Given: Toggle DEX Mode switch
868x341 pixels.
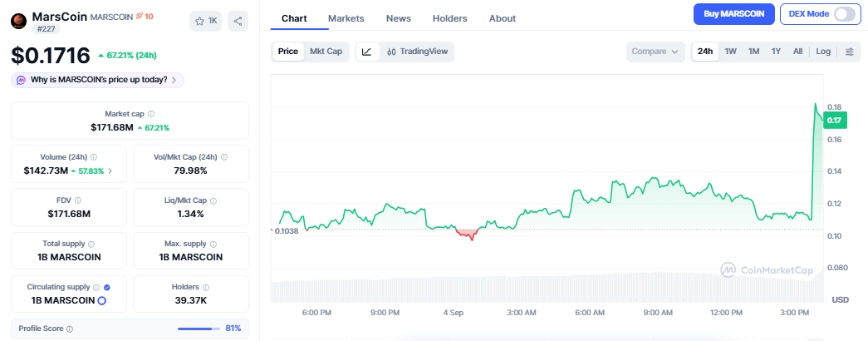Looking at the screenshot, I should tap(845, 14).
